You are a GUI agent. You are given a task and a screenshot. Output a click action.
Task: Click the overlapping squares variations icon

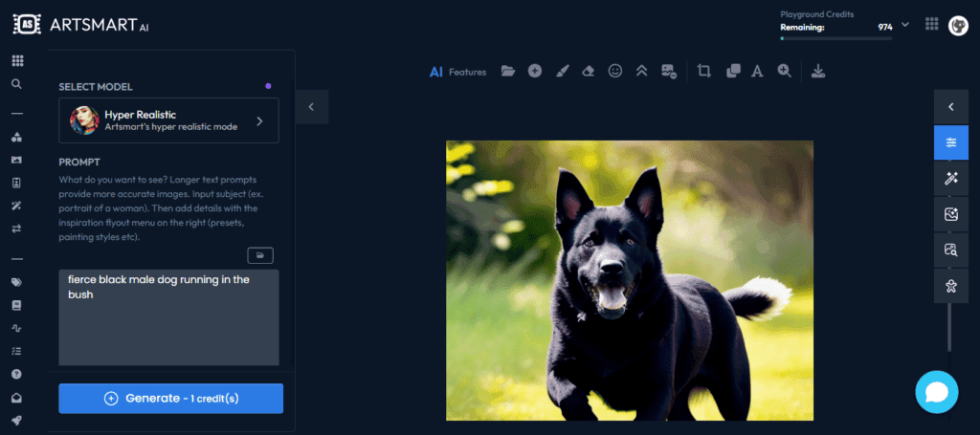(x=733, y=71)
